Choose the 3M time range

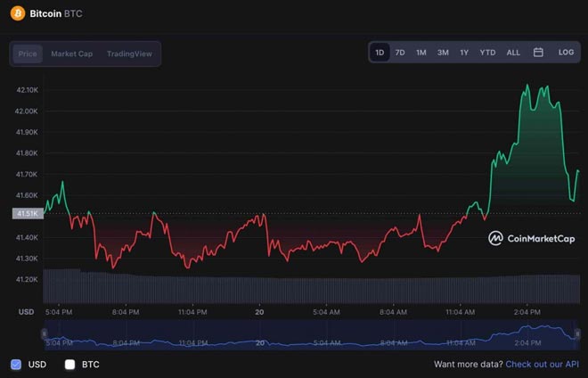[443, 53]
